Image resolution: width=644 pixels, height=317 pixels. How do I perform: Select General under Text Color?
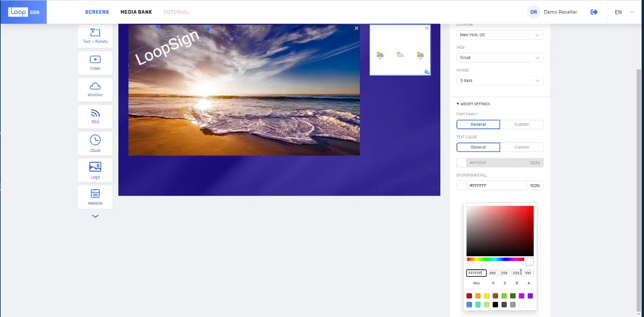[478, 147]
